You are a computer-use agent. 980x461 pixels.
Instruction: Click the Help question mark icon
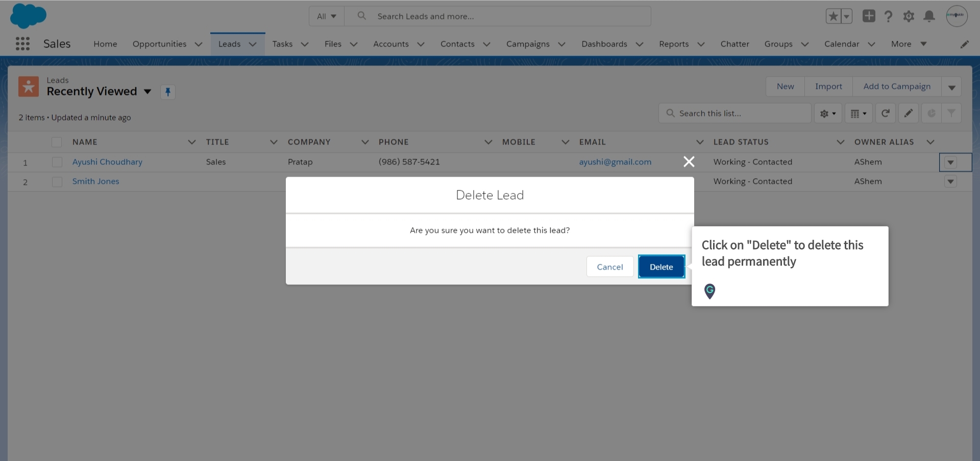889,16
